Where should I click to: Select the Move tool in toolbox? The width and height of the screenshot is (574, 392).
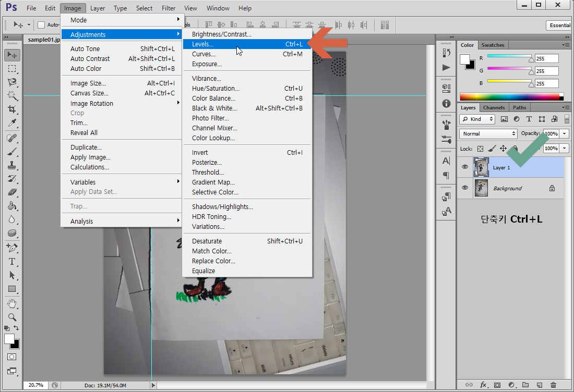pos(12,55)
